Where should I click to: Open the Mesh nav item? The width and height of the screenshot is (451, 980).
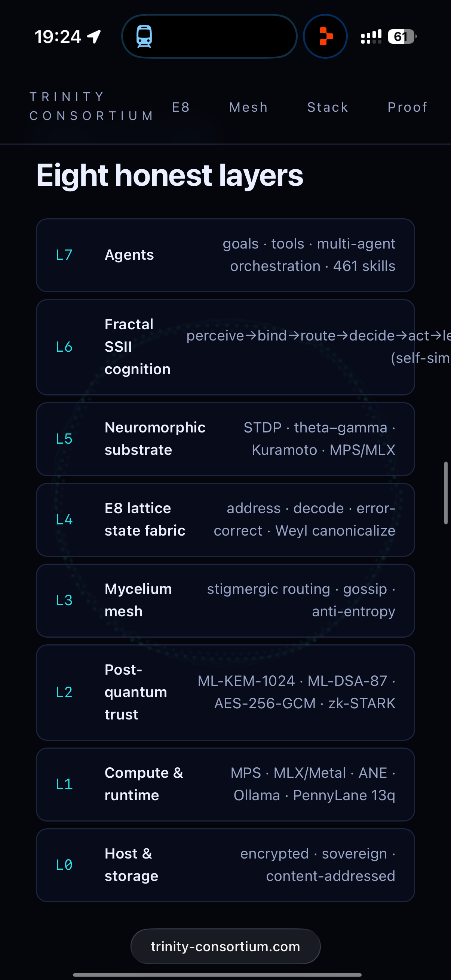[x=249, y=107]
